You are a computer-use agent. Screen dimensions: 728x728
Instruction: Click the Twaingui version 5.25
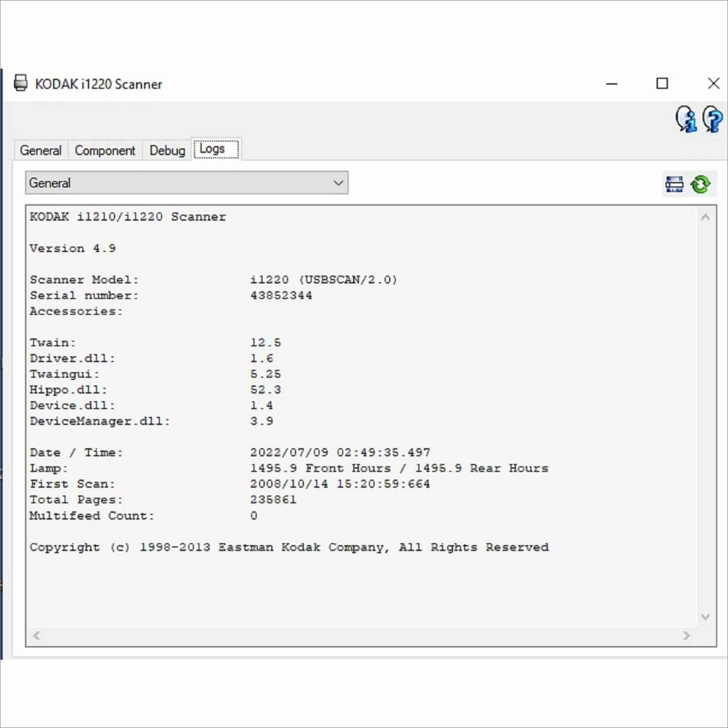(266, 374)
